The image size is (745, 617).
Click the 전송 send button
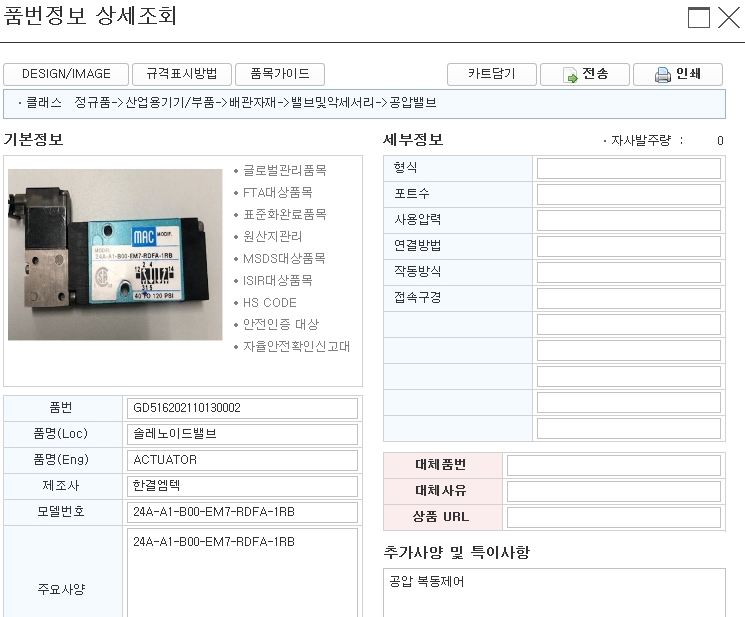(x=586, y=75)
